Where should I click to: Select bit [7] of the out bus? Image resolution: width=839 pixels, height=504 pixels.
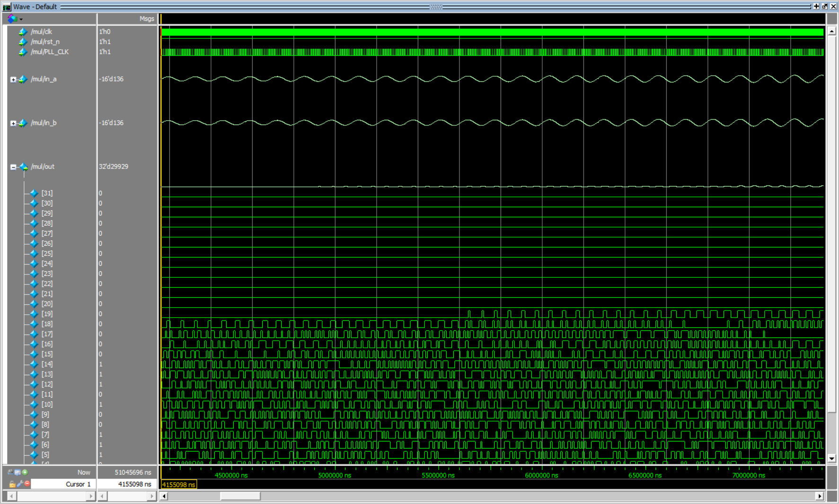click(x=45, y=434)
